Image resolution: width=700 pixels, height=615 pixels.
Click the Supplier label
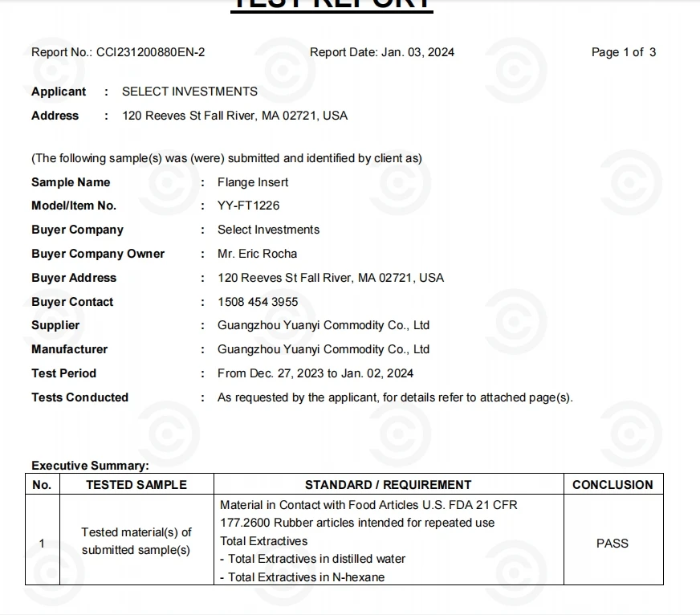55,326
